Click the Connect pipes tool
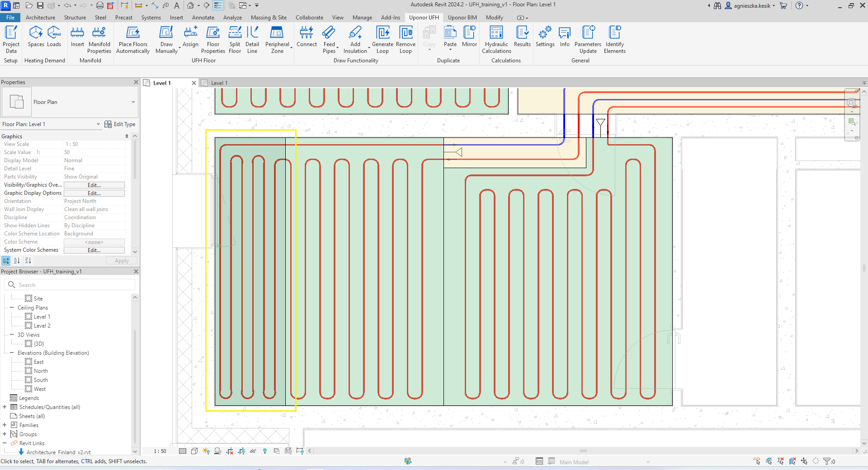Viewport: 868px width, 470px height. (x=307, y=36)
